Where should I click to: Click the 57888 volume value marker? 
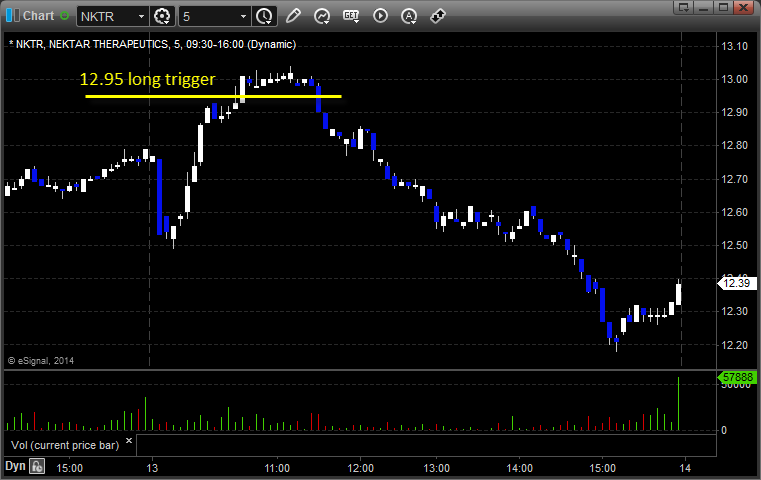(x=737, y=377)
